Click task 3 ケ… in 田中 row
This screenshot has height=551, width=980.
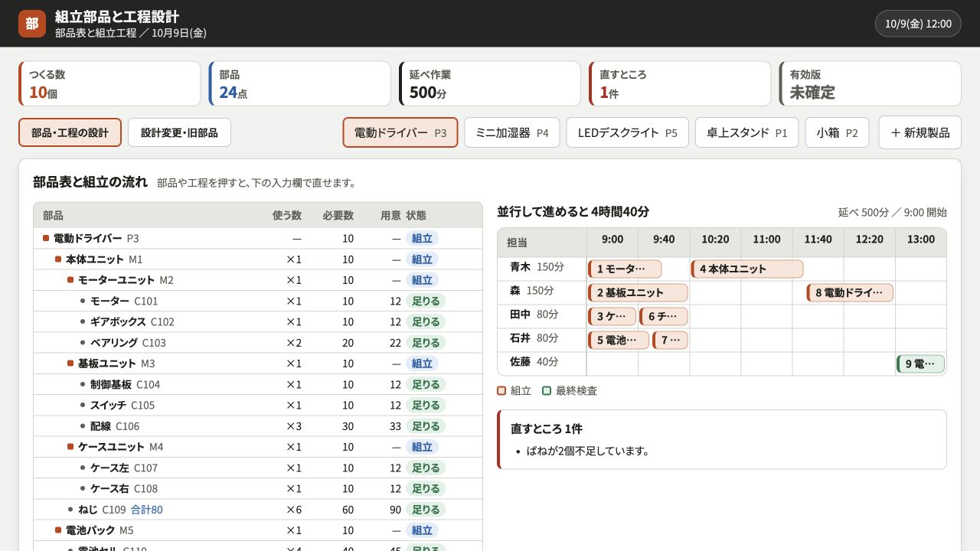(x=612, y=316)
